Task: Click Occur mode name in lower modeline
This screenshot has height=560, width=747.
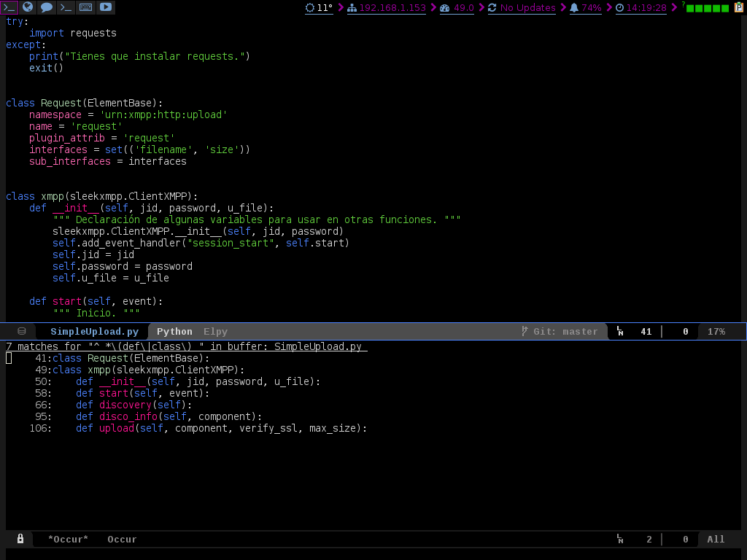Action: 122,539
